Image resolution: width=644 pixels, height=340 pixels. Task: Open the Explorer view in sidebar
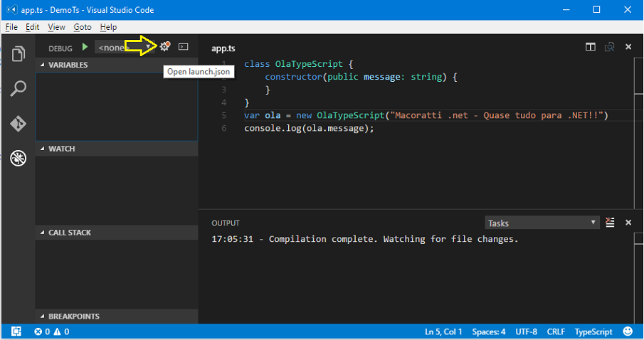[x=18, y=54]
